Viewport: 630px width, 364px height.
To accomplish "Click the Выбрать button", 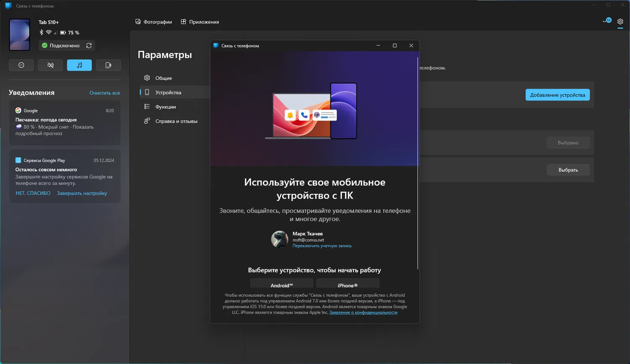I will pyautogui.click(x=568, y=170).
